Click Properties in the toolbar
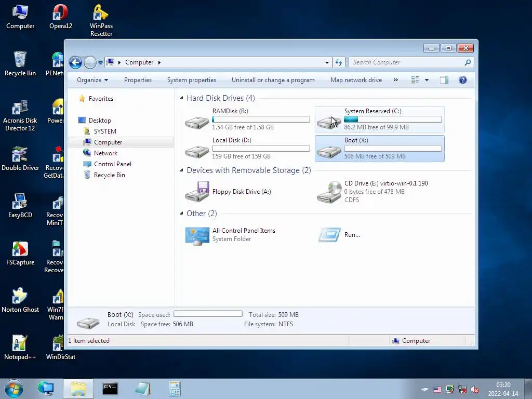532x399 pixels. pos(138,80)
